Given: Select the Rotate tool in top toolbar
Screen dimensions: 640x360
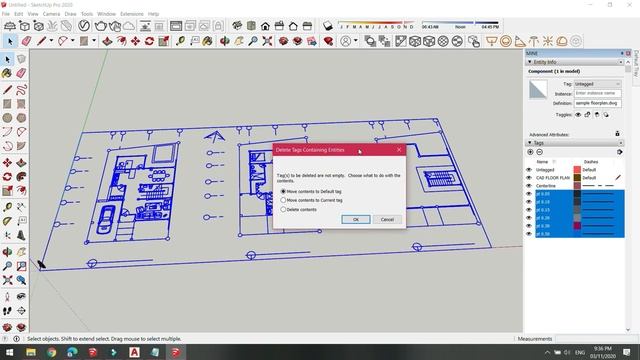Looking at the screenshot, I should click(149, 41).
